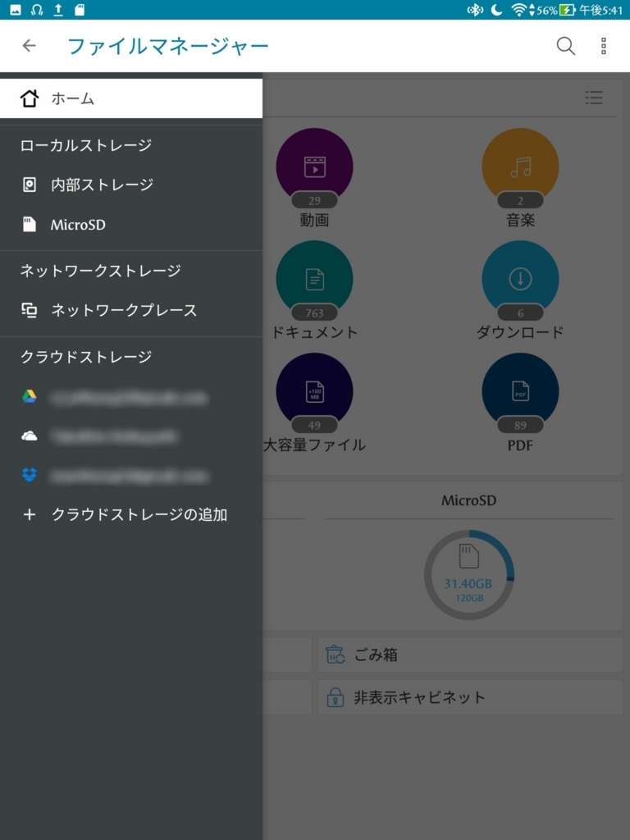
Task: Tap the SD card notification icon
Action: tap(80, 10)
